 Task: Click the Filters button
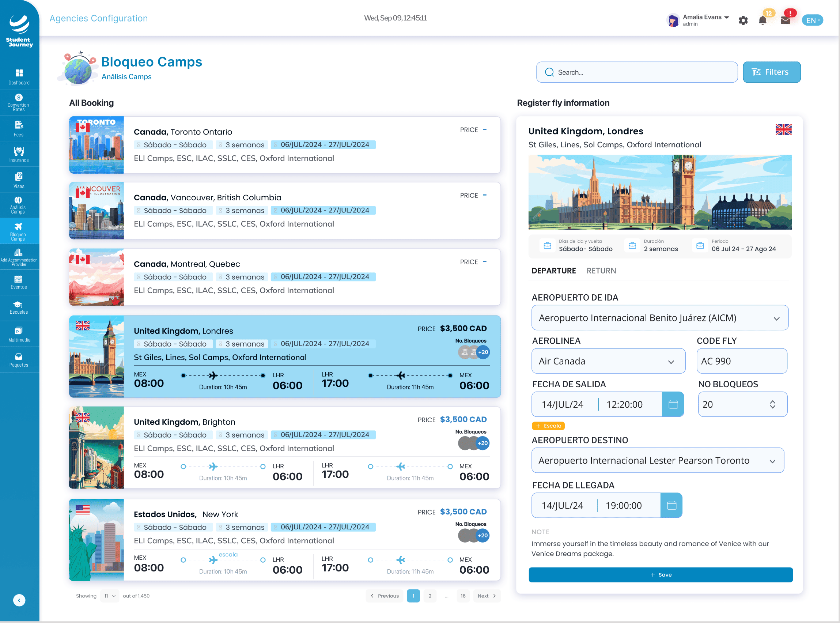[771, 72]
